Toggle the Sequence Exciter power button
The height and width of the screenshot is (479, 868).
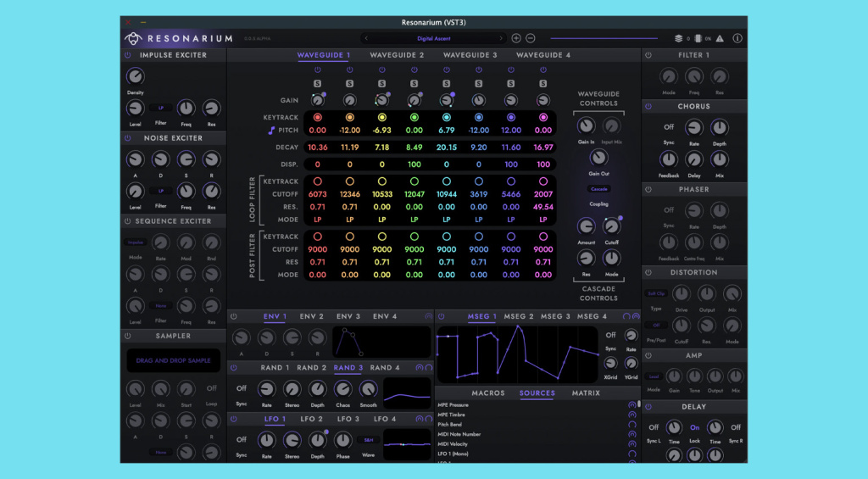click(128, 221)
